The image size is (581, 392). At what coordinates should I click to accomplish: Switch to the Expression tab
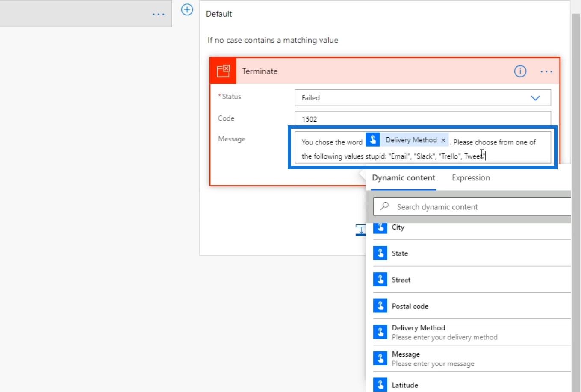(471, 178)
